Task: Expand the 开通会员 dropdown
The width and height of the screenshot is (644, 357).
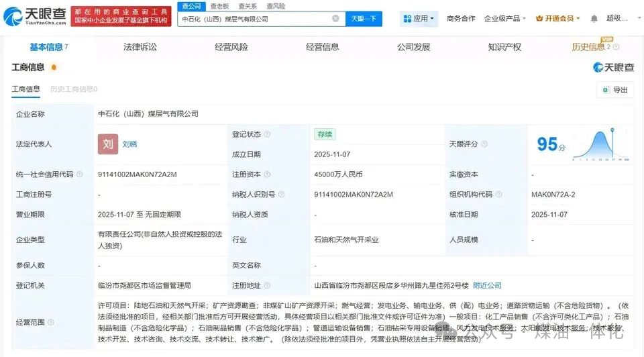Action: [557, 19]
